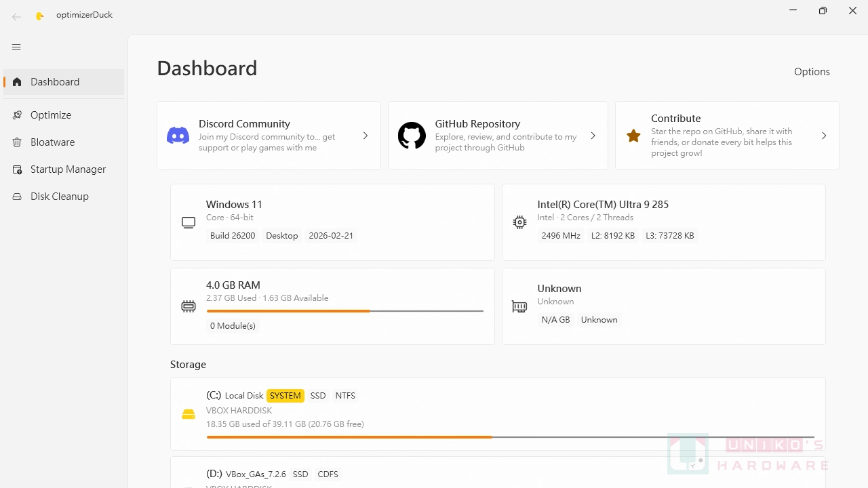
Task: Click the yellow C: drive icon
Action: pyautogui.click(x=189, y=414)
